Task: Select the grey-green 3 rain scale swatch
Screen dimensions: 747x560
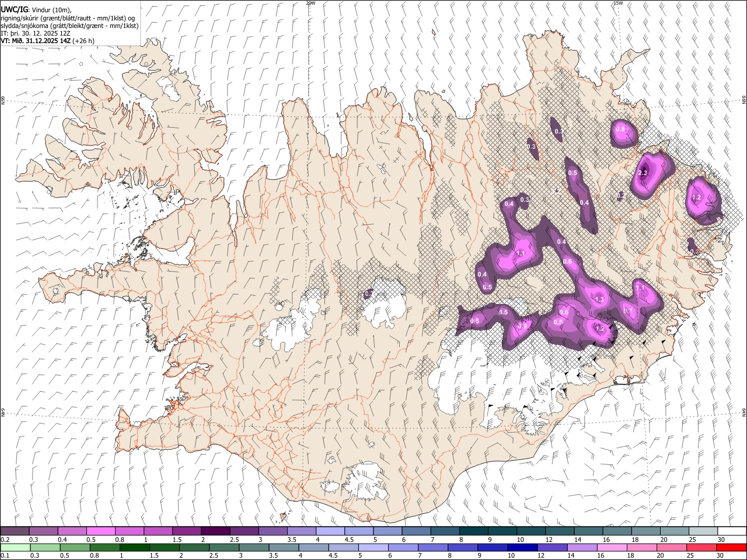Action: pos(253,547)
